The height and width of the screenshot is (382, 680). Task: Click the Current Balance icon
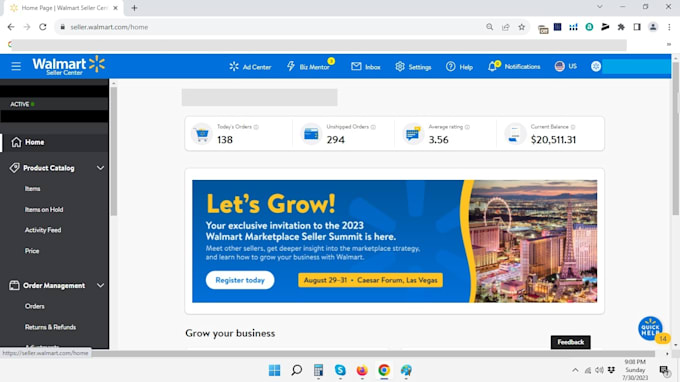(515, 134)
